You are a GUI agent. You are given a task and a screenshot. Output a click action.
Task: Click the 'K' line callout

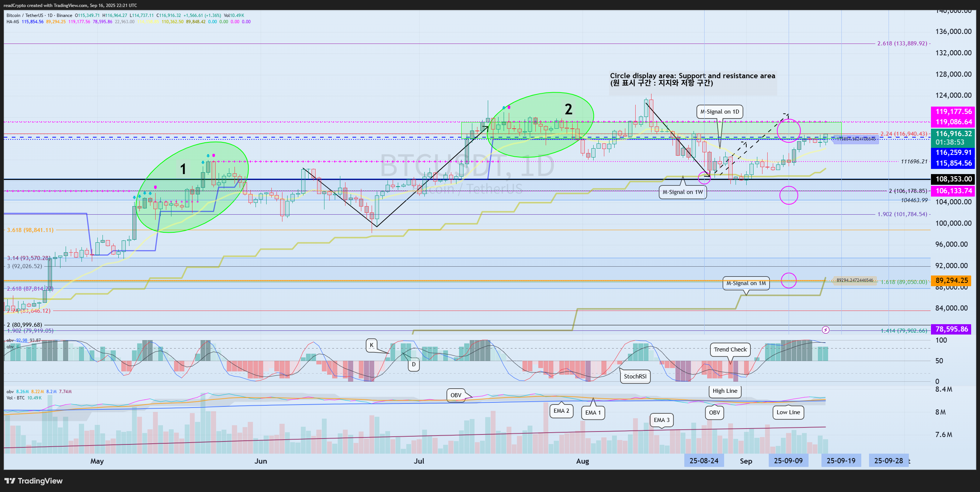pyautogui.click(x=372, y=345)
